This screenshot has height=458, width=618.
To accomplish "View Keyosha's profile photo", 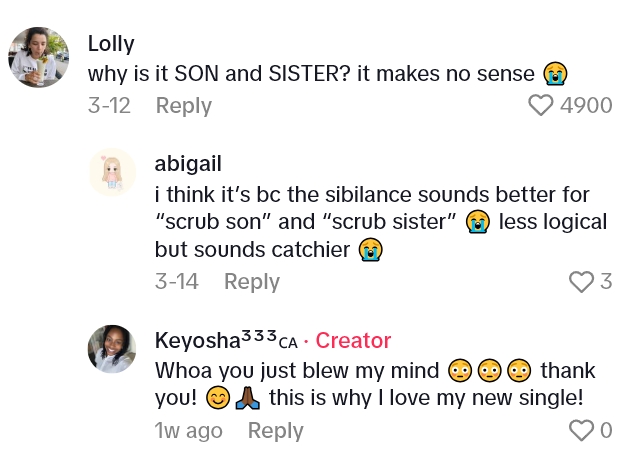I will (112, 350).
